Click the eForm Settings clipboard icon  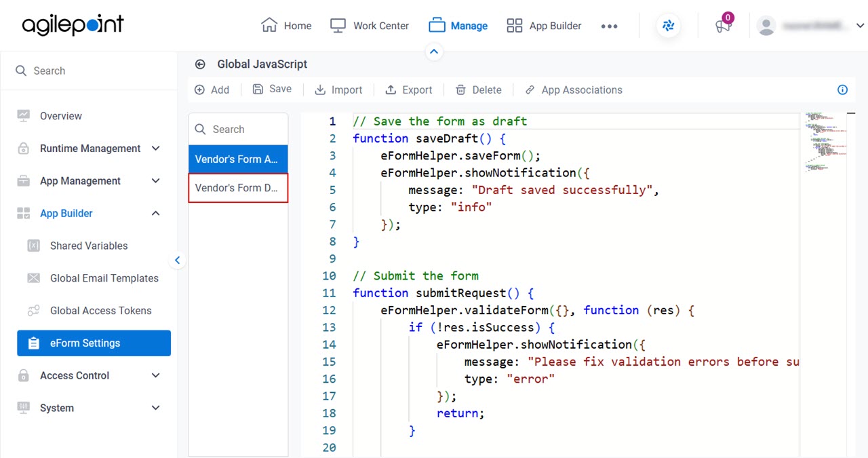pos(33,343)
